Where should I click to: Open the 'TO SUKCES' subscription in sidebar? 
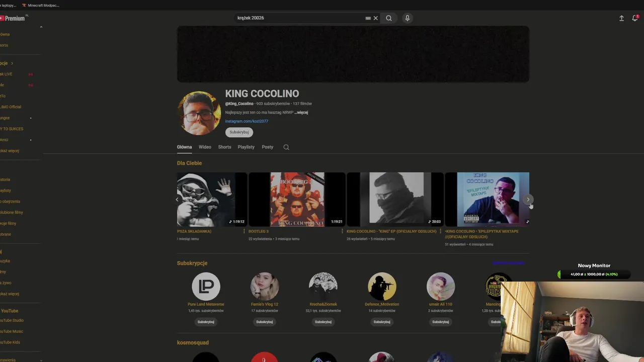12,129
